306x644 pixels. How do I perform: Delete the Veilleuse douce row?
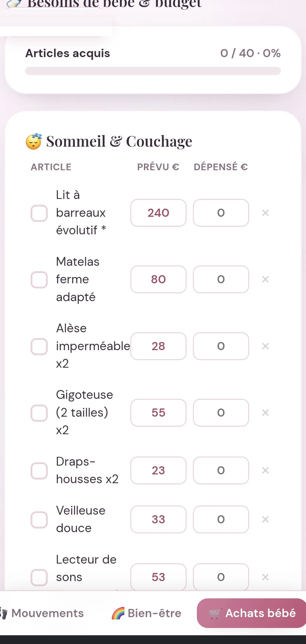pyautogui.click(x=265, y=519)
